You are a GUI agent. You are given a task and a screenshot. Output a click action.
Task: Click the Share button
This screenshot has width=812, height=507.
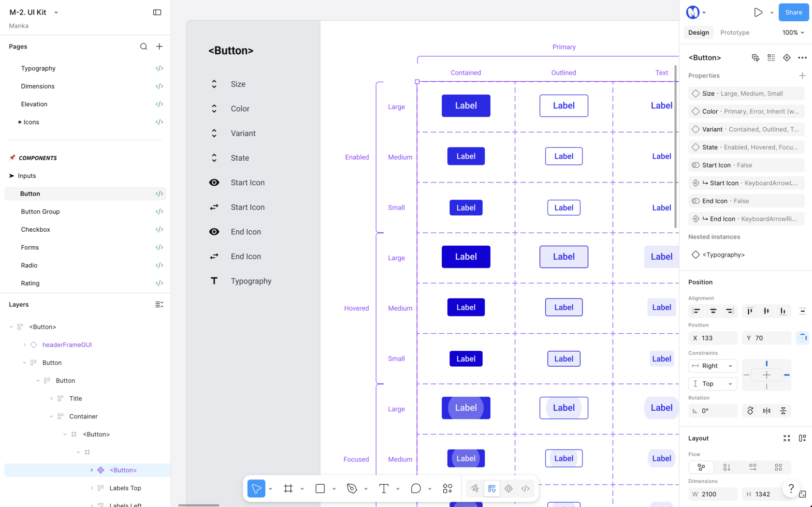pyautogui.click(x=794, y=13)
